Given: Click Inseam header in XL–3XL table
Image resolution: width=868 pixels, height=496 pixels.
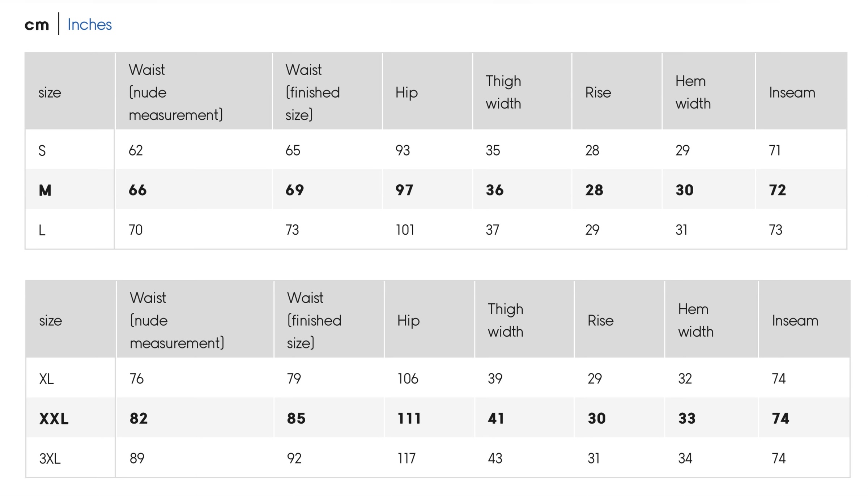Looking at the screenshot, I should pyautogui.click(x=795, y=321).
